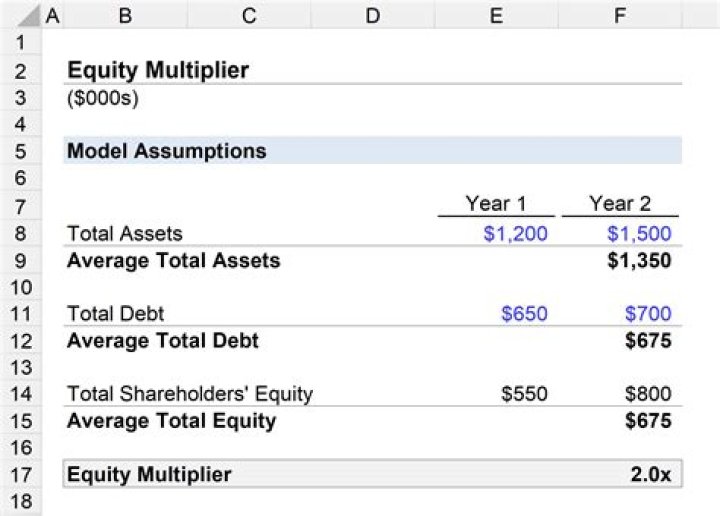Image resolution: width=720 pixels, height=516 pixels.
Task: Select the Model Assumptions heading cell
Action: click(x=167, y=152)
